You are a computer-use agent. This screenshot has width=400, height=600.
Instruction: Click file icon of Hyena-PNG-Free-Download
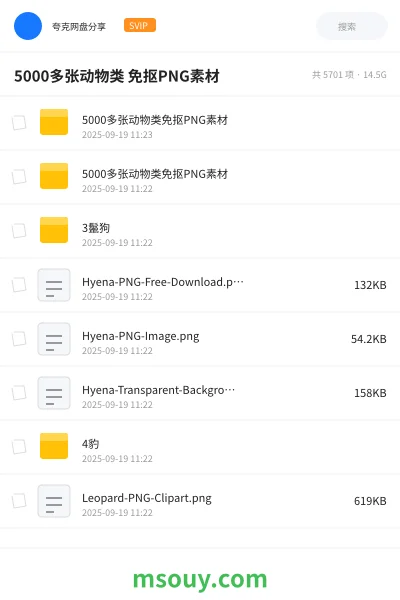pos(54,285)
